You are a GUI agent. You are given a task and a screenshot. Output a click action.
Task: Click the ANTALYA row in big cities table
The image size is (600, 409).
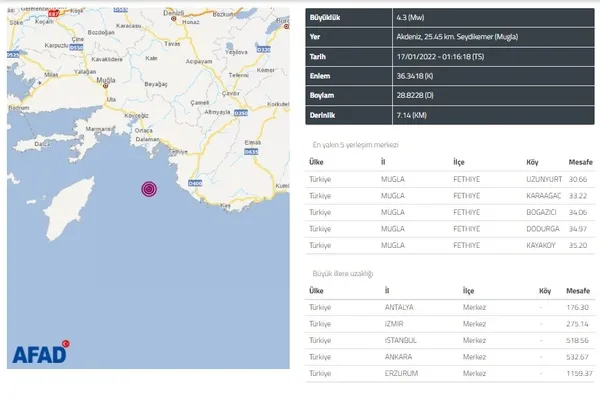pos(451,308)
